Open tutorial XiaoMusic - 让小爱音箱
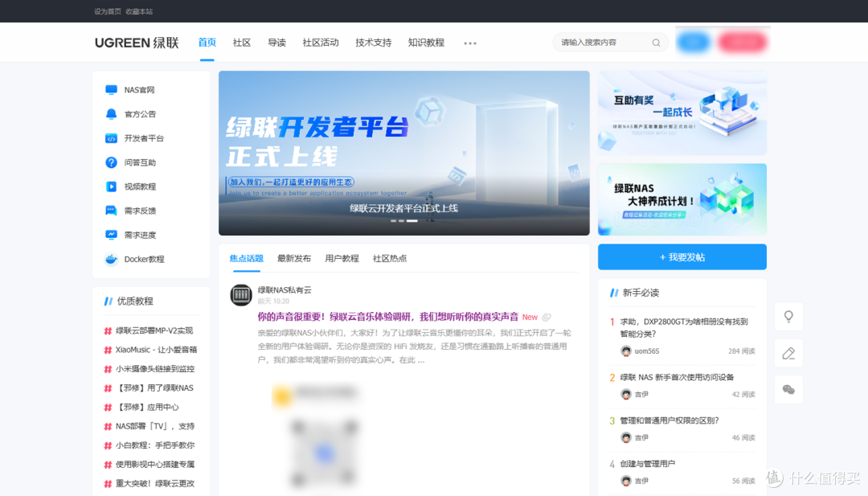Screen dimensions: 868x496 point(156,350)
